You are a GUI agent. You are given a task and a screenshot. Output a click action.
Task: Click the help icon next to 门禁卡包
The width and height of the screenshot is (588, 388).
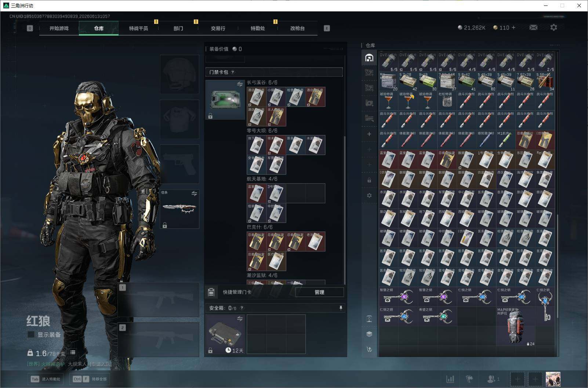pos(232,72)
